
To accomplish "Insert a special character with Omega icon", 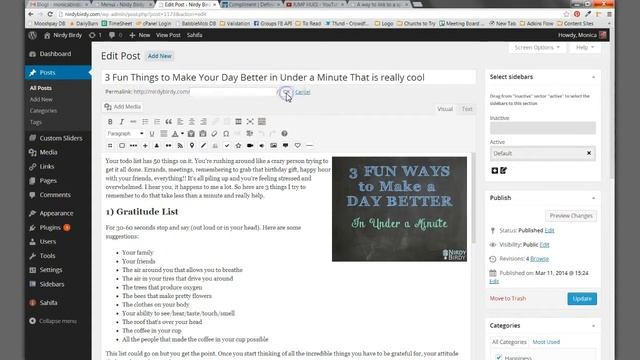I will pos(226,133).
